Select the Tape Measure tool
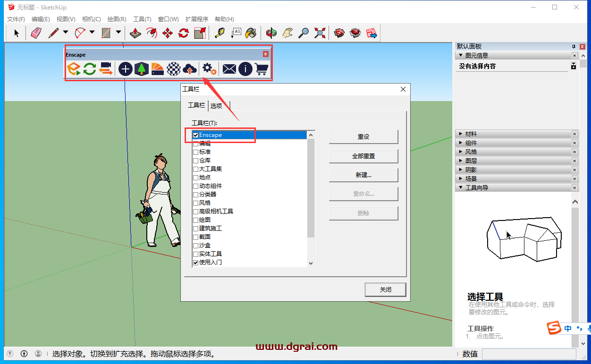 click(x=220, y=33)
